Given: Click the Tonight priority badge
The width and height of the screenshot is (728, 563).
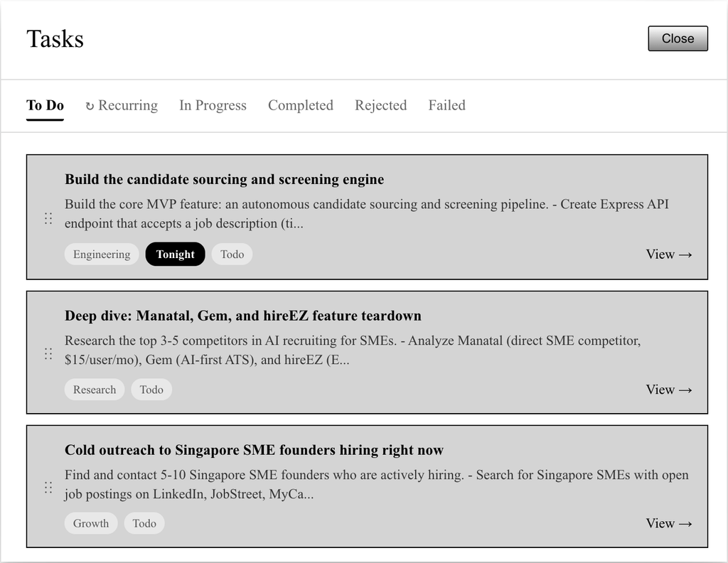Looking at the screenshot, I should [x=175, y=254].
